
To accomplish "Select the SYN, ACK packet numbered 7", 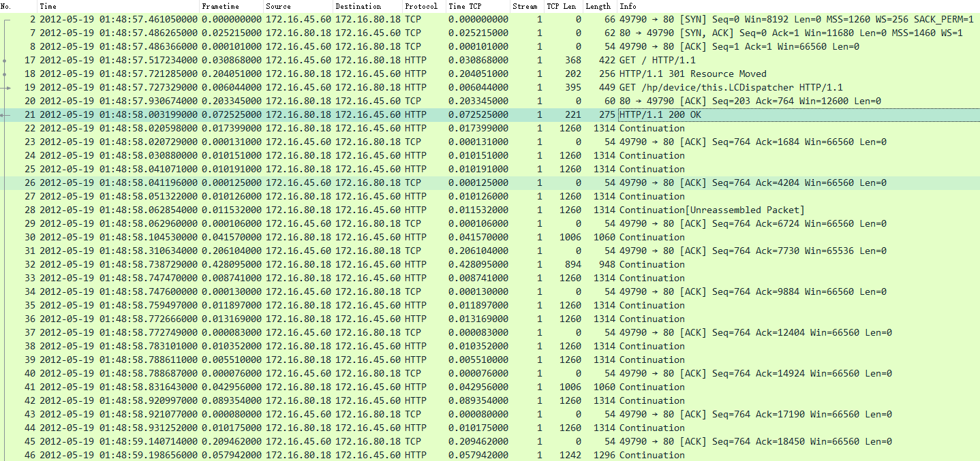I will [341, 33].
